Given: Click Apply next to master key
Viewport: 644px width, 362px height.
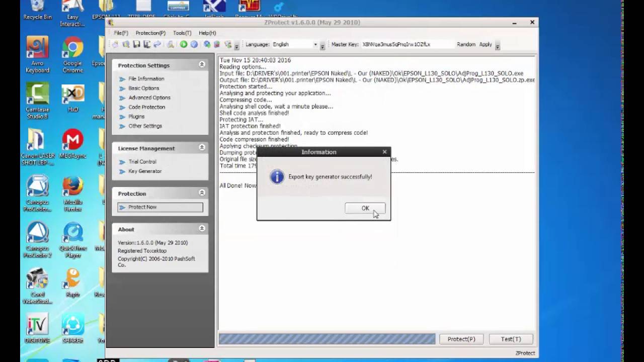Looking at the screenshot, I should click(486, 45).
